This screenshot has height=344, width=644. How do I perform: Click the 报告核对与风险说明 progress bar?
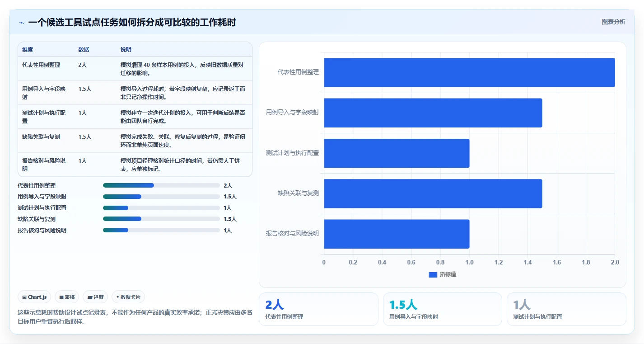click(161, 230)
